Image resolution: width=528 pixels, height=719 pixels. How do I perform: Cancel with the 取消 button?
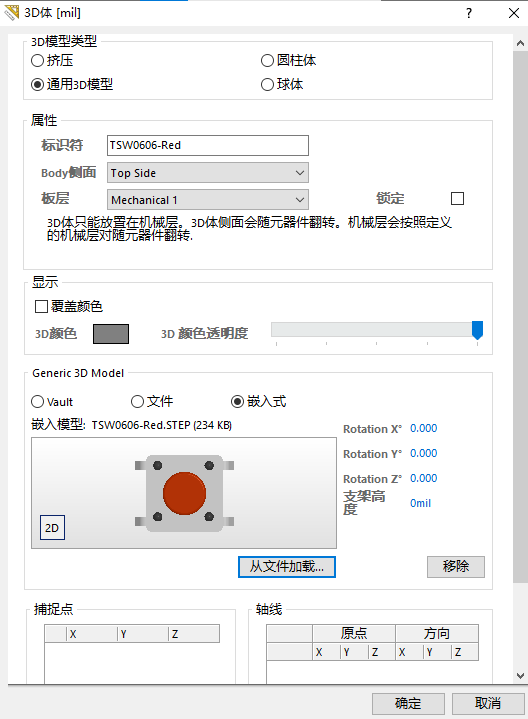click(x=488, y=703)
